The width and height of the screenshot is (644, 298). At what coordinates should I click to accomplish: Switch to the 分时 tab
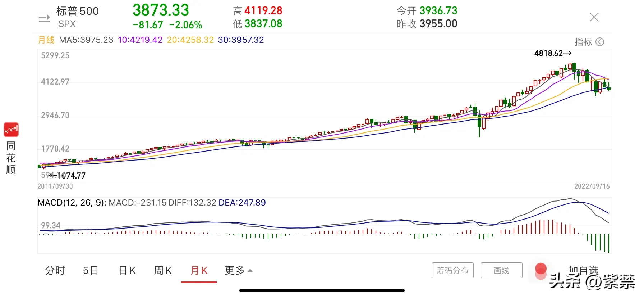click(55, 270)
